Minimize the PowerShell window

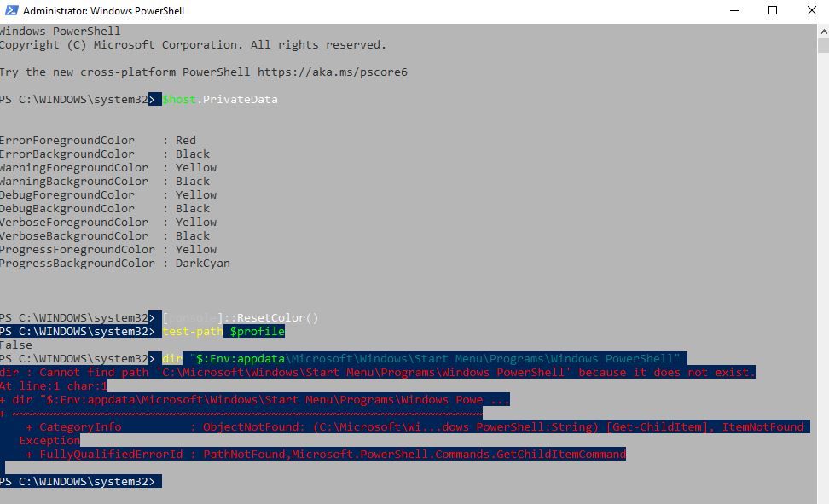735,11
